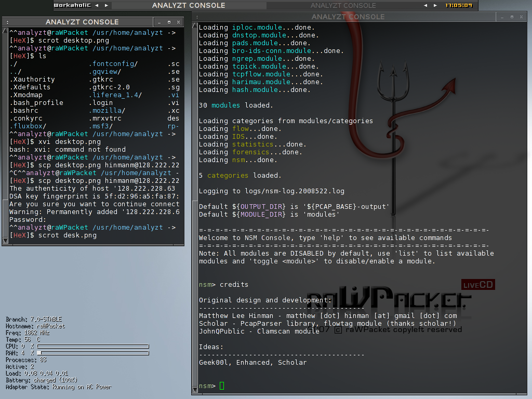This screenshot has height=399, width=532.
Task: Select the dimmed ANALYZT CONSOLE entry in the toolbar
Action: (343, 5)
